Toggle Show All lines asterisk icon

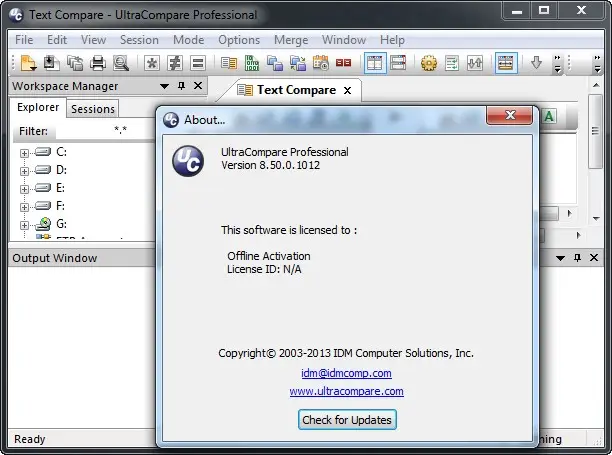click(151, 63)
